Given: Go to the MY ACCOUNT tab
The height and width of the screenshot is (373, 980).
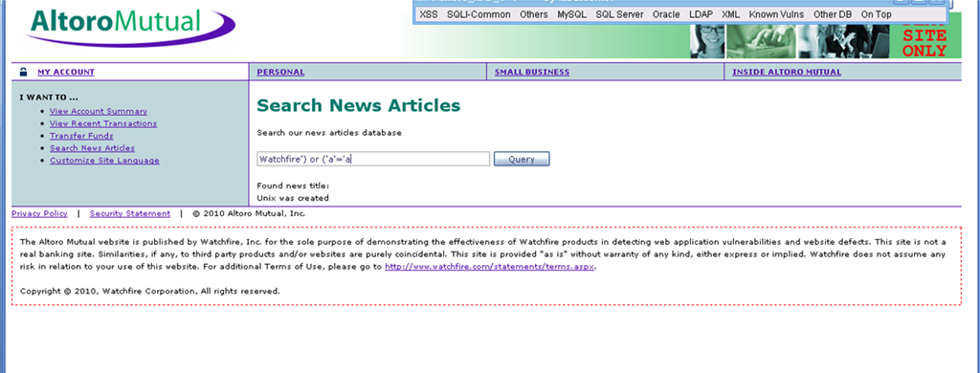Looking at the screenshot, I should pos(66,72).
